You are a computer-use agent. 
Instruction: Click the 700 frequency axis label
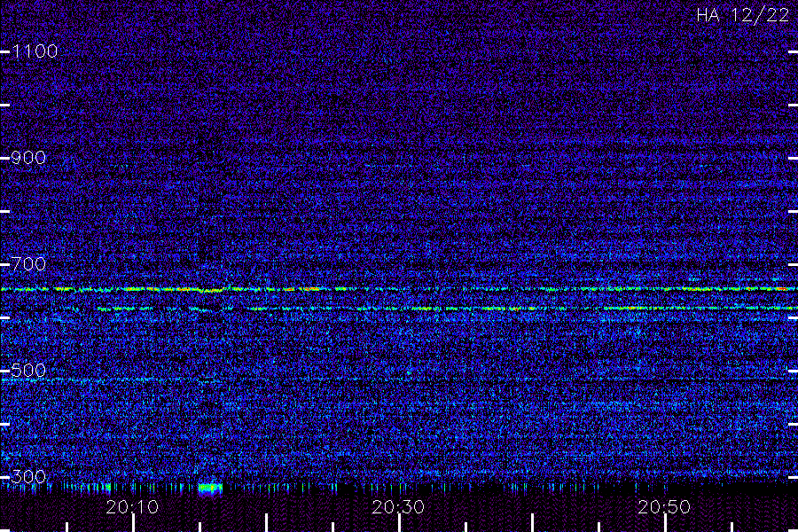[x=28, y=264]
